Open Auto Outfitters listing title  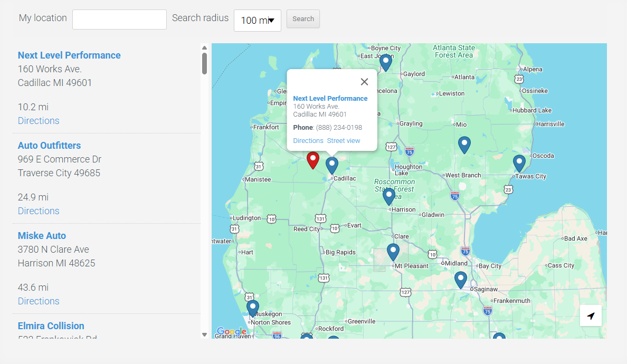49,146
